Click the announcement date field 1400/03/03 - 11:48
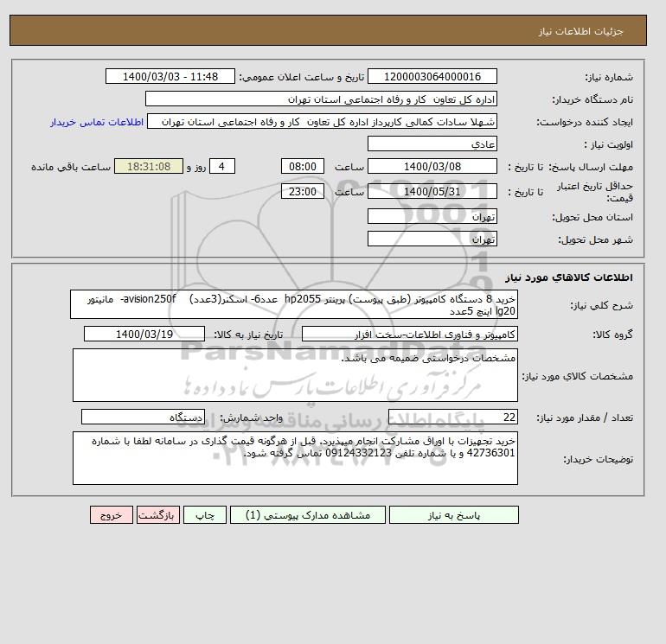666x644 pixels. click(170, 76)
